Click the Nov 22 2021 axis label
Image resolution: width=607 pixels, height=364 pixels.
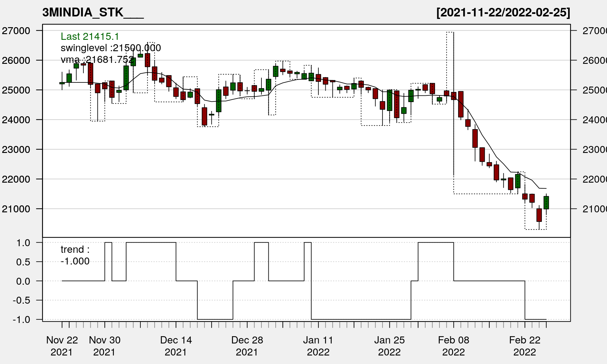(62, 346)
